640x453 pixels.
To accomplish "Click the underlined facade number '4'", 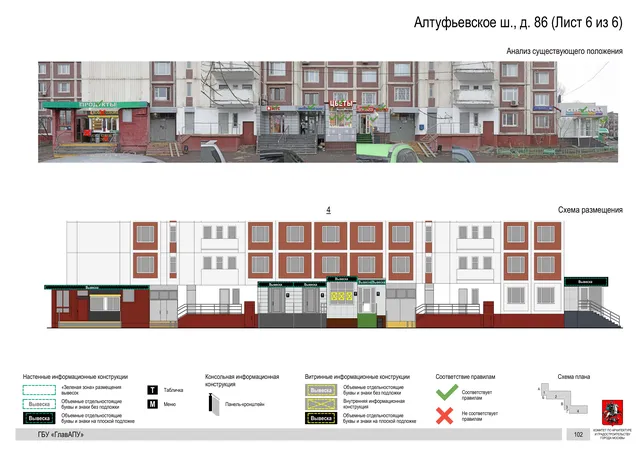I will click(x=329, y=210).
